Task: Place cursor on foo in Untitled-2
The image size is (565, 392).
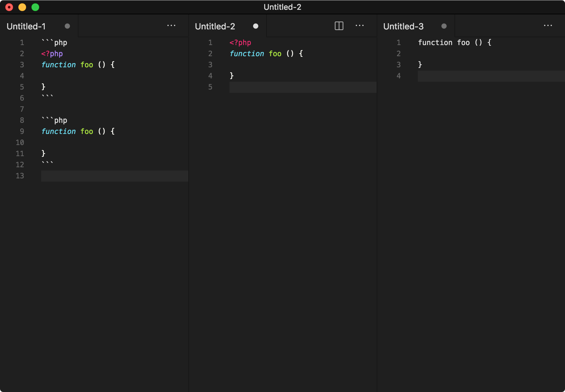Action: [275, 54]
